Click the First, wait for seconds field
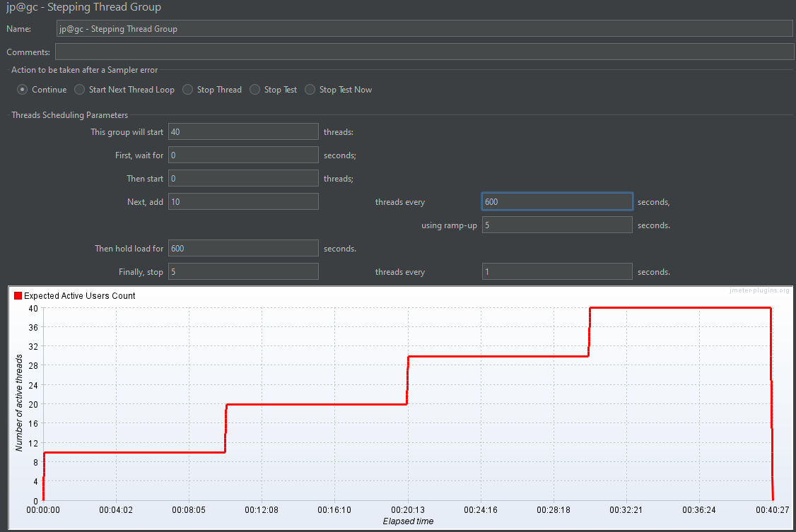Viewport: 796px width, 532px height. (243, 155)
